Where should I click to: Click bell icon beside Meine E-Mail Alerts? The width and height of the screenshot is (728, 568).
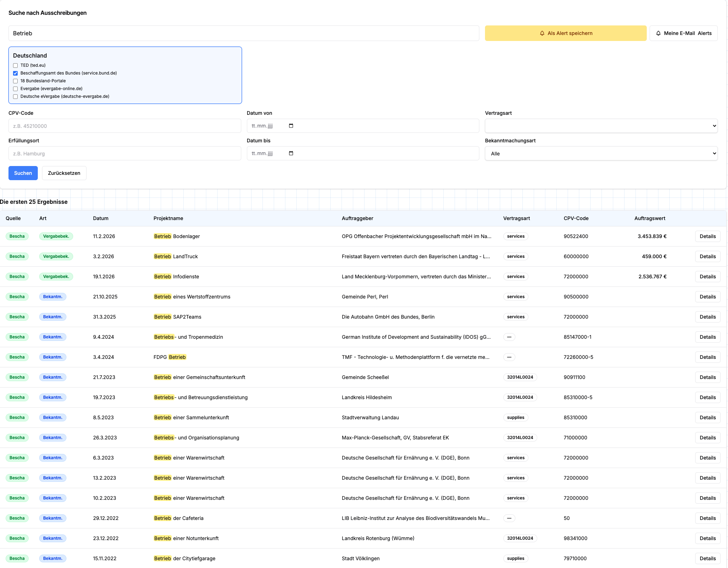click(658, 33)
